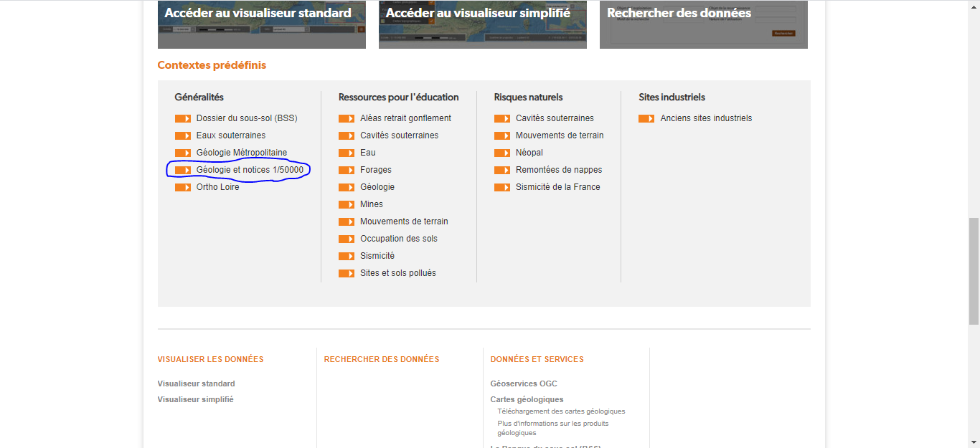Click orange arrow icon beside Aléas retrait gonflement
The height and width of the screenshot is (448, 980).
pos(347,118)
